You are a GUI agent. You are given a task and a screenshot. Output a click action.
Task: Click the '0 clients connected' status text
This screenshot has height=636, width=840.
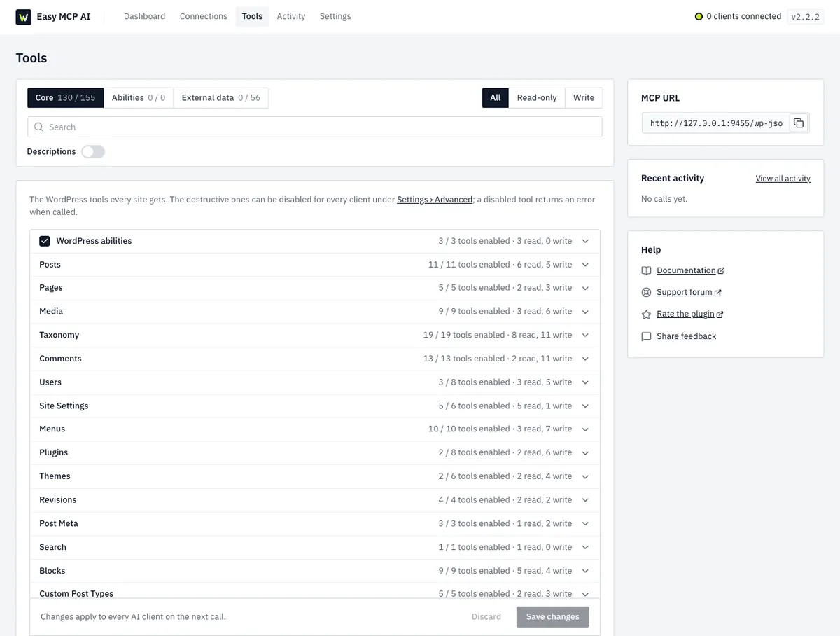743,16
